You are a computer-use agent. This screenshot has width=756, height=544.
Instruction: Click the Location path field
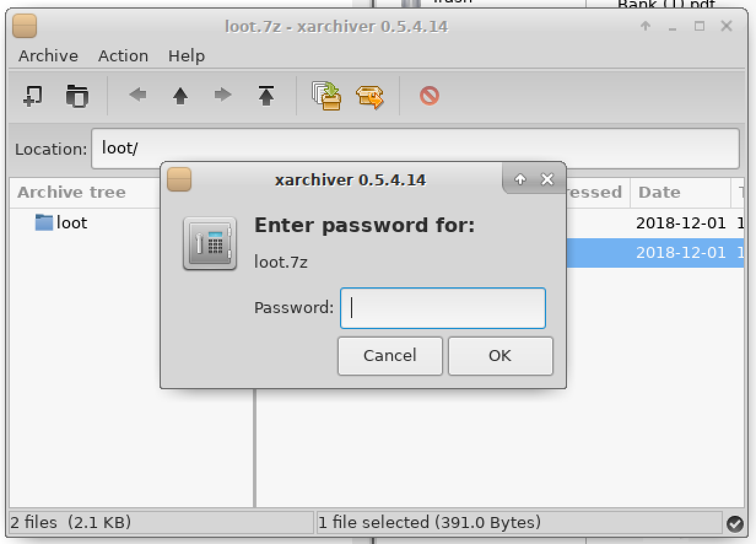click(415, 148)
